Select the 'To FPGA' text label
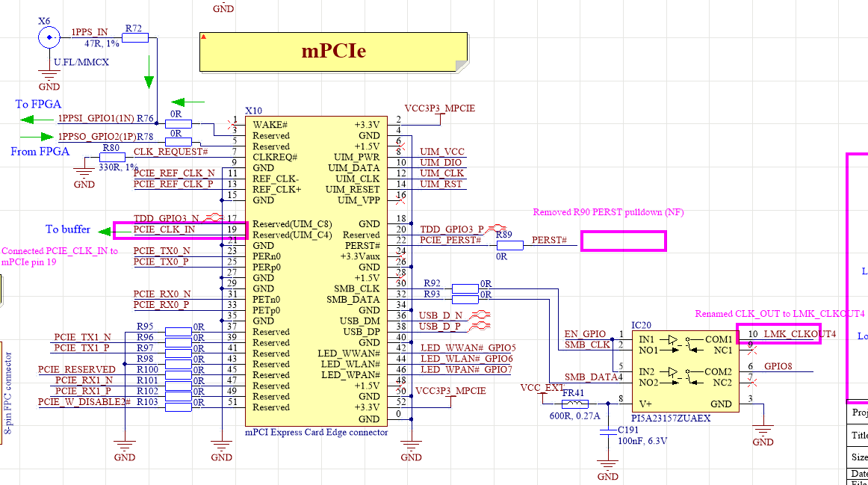This screenshot has width=868, height=485. coord(38,104)
